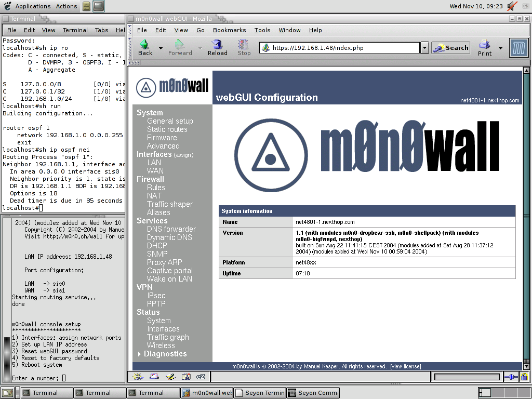Image resolution: width=532 pixels, height=399 pixels.
Task: Open the GNOME Applications menu
Action: click(x=33, y=6)
